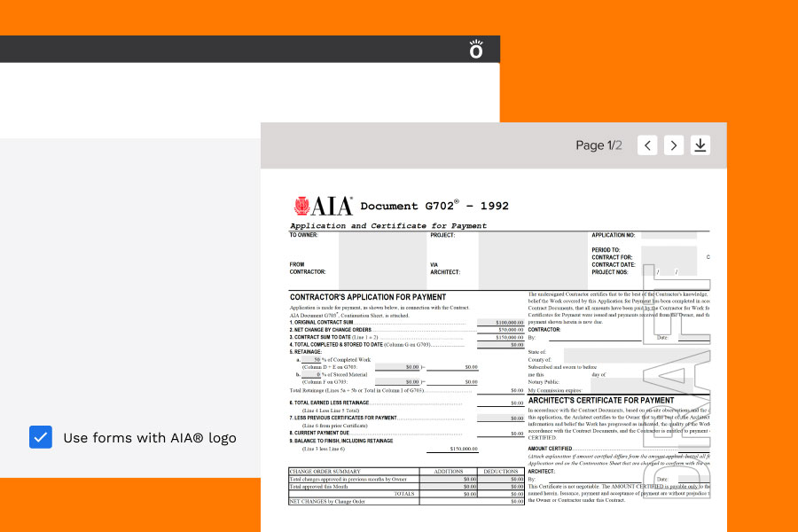Click the APPLICATION NO field
The image size is (798, 532).
(x=669, y=235)
